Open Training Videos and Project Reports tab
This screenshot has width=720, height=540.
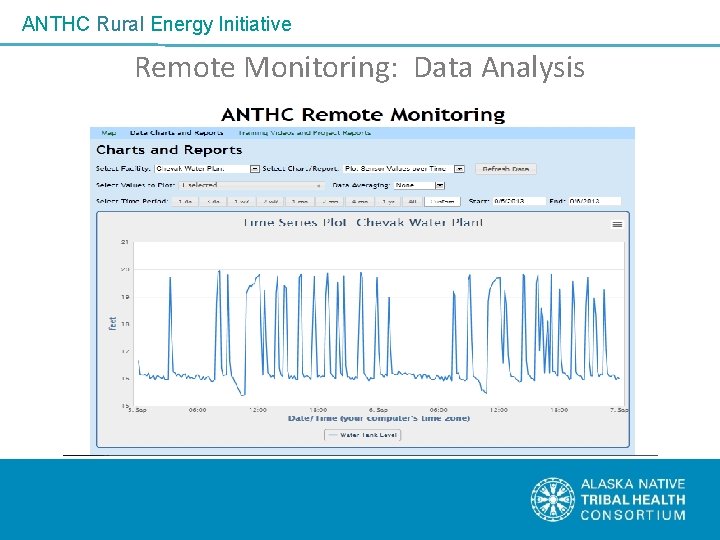tap(304, 133)
